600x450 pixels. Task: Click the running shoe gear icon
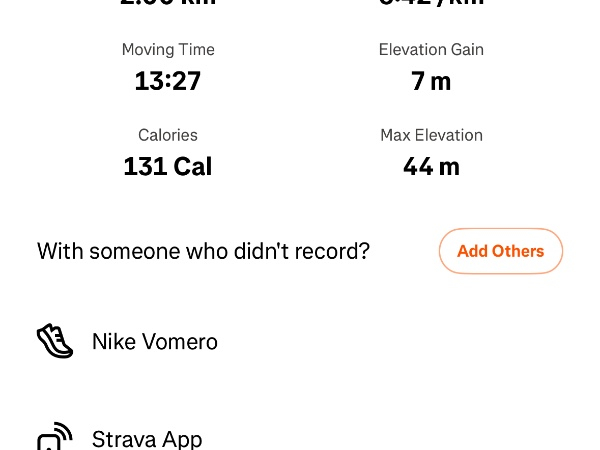click(x=55, y=341)
